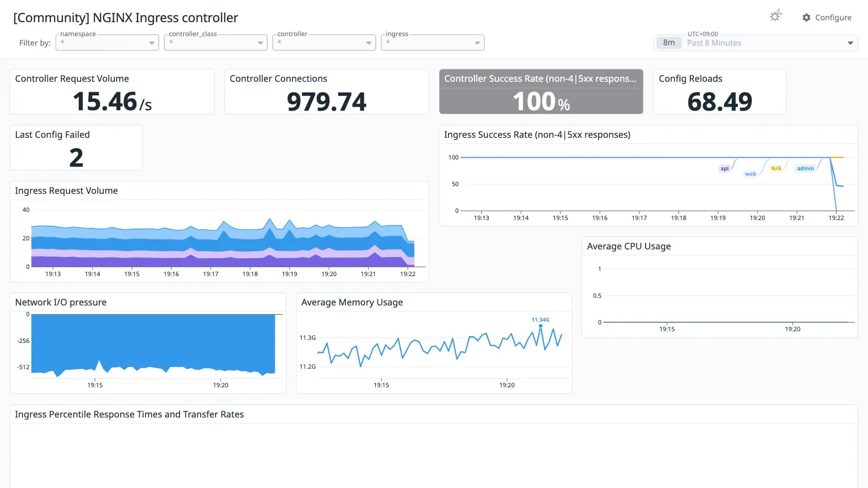Click the 68.49 Config Reloads value

(720, 102)
